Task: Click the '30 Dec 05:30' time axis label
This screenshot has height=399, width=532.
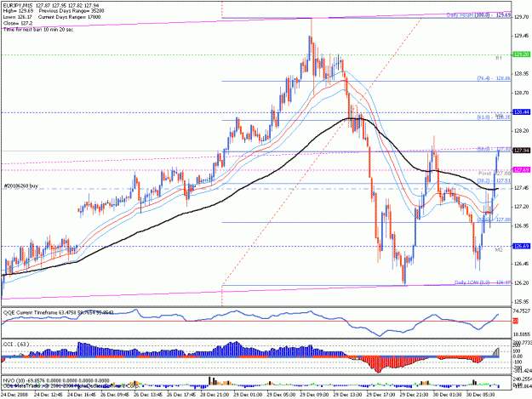Action: (x=480, y=395)
